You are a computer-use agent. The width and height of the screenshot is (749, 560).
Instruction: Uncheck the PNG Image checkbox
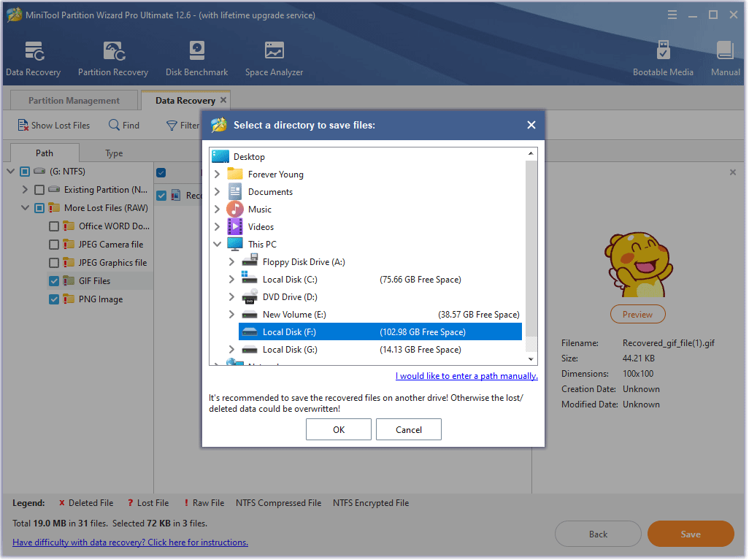[x=53, y=299]
